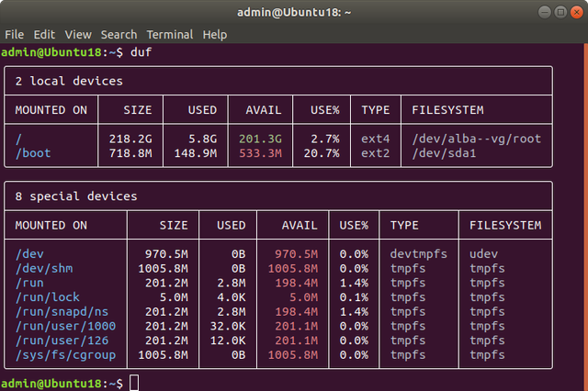Click the /boot mount point entry
Screen dimensions: 588x391
click(x=33, y=153)
